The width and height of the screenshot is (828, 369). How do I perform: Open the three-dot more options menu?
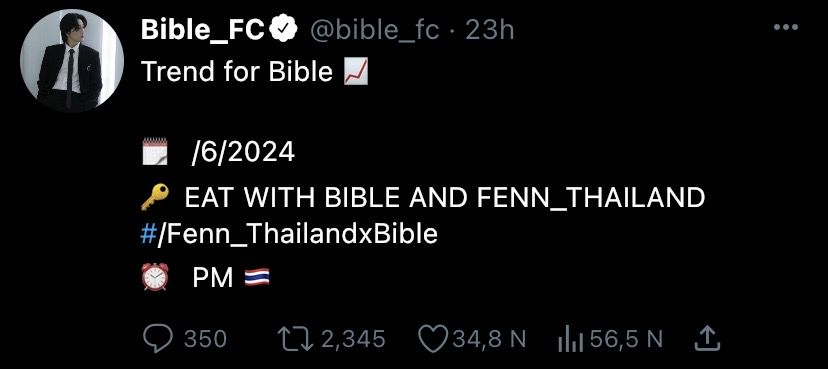785,27
